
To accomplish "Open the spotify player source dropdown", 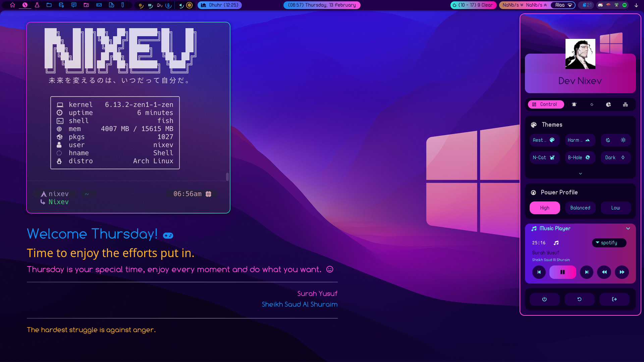I will (x=608, y=243).
